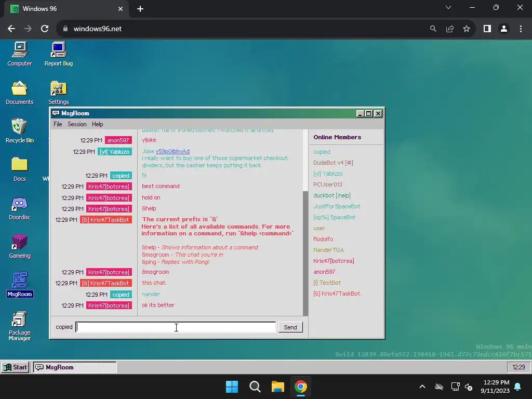Select member 'anon597' in Online Members
This screenshot has height=399, width=532.
click(324, 272)
